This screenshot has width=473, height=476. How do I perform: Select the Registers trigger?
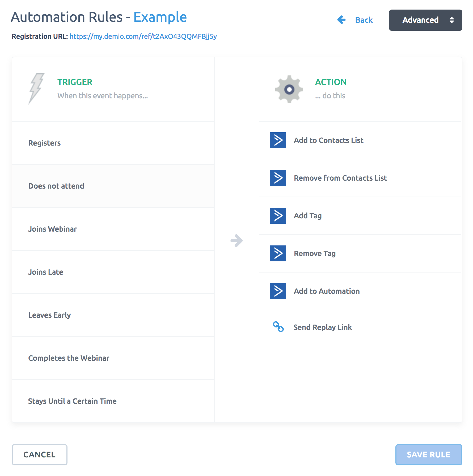pyautogui.click(x=113, y=143)
